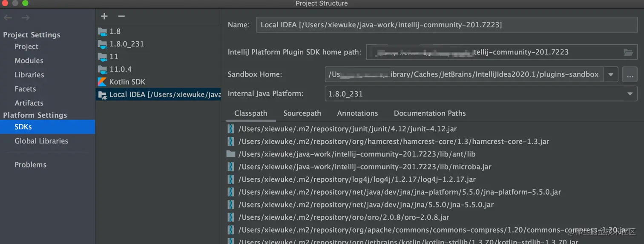This screenshot has height=244, width=644.
Task: Minimize window with yellow button
Action: coord(15,3)
